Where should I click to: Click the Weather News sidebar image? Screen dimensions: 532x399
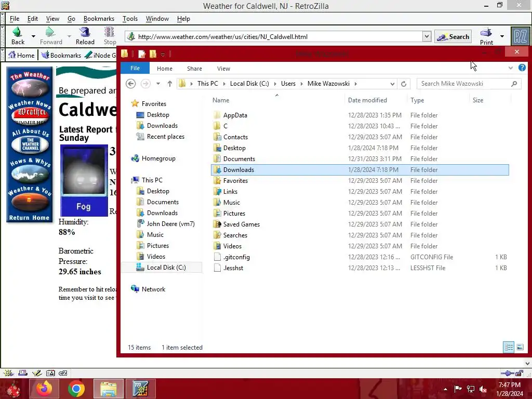(x=30, y=112)
